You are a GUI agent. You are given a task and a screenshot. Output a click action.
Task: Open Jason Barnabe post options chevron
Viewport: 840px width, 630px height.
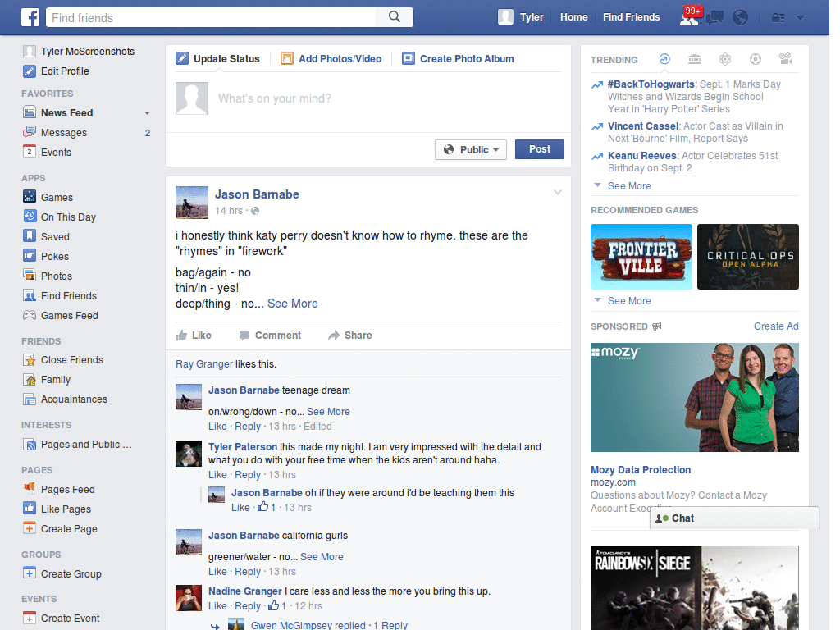point(558,192)
